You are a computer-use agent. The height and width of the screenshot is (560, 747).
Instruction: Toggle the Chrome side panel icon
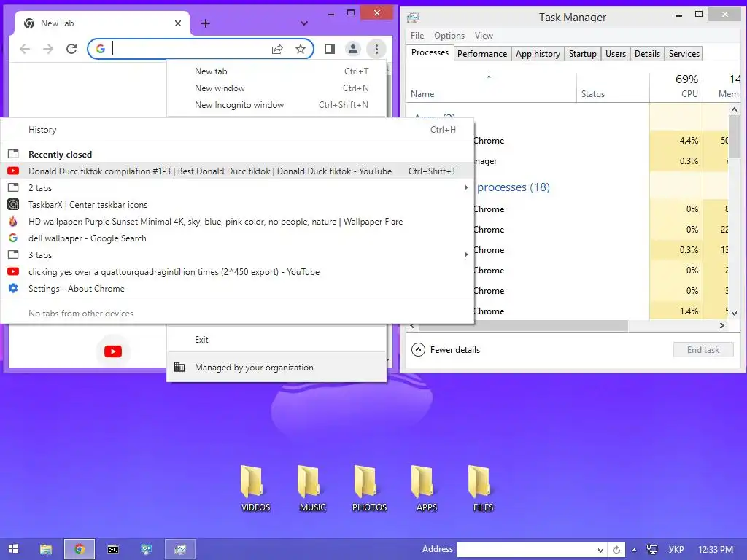pos(329,49)
